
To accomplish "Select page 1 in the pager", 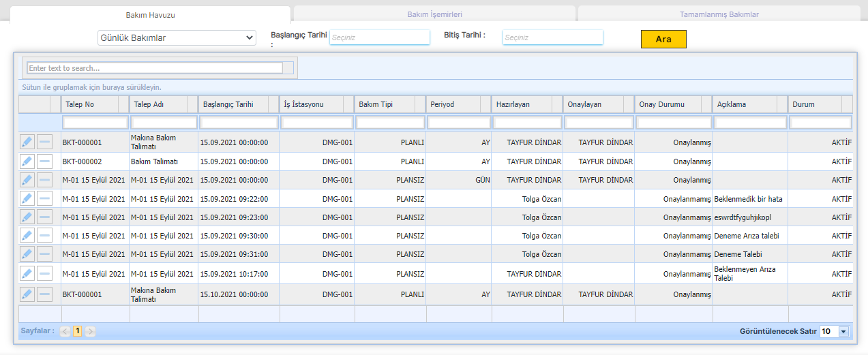I will click(x=78, y=331).
